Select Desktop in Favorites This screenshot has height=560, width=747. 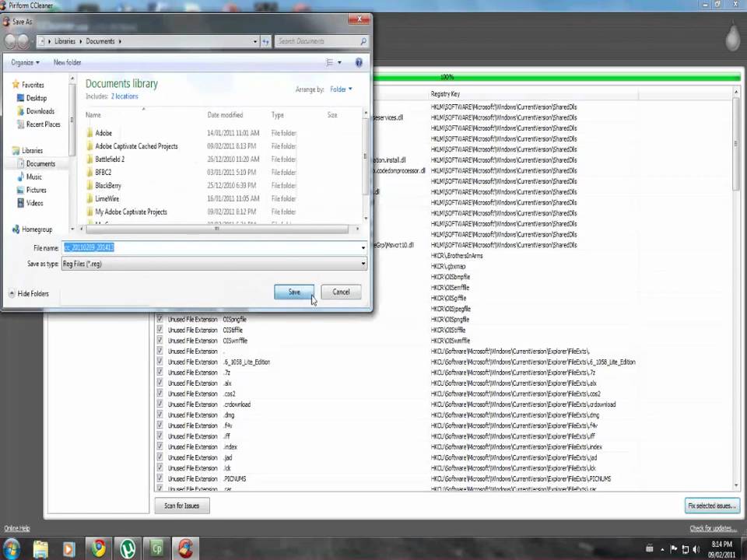point(32,98)
